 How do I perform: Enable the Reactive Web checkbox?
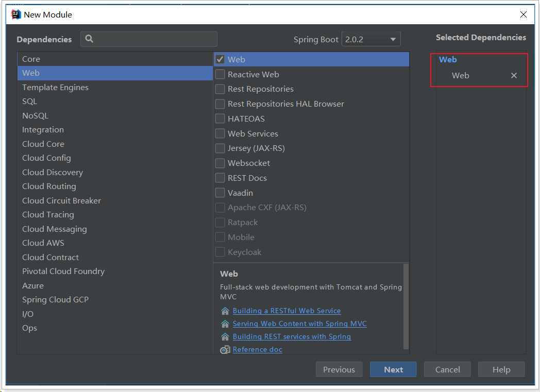220,74
